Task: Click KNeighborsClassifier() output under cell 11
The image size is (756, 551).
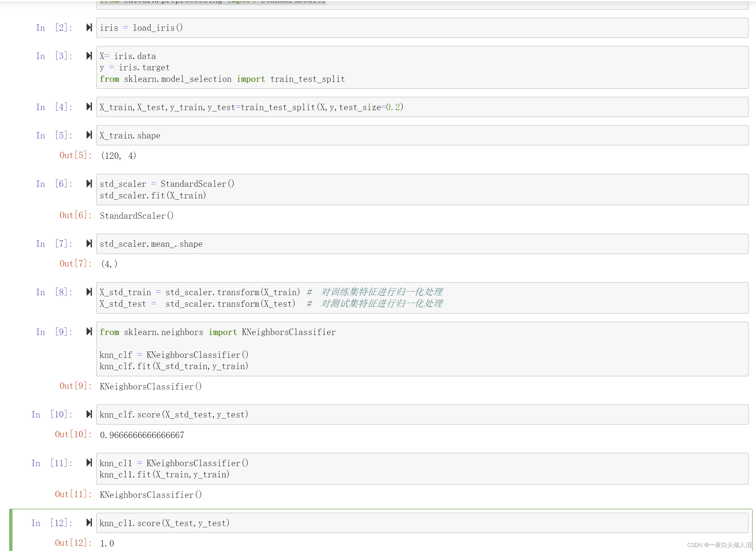Action: 151,495
